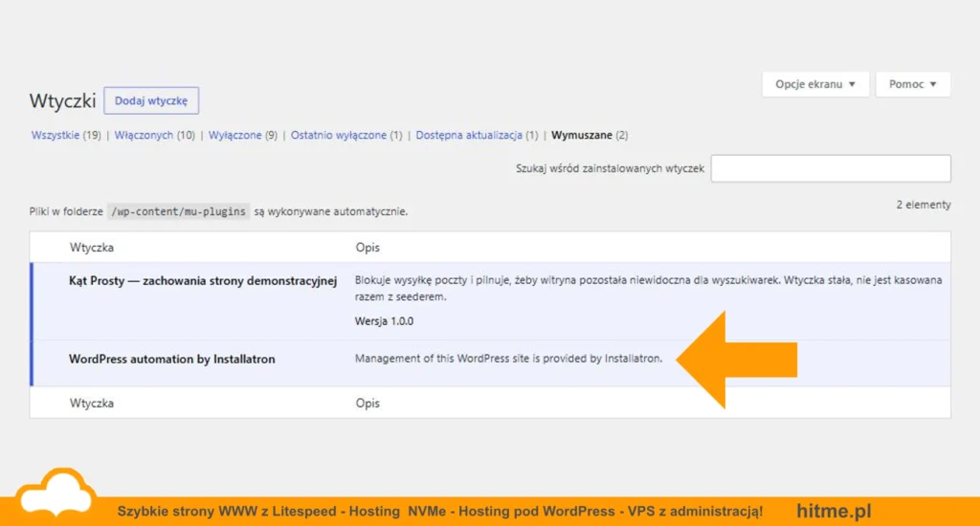This screenshot has height=526, width=980.
Task: Click the 2 elementy count text
Action: (x=924, y=205)
